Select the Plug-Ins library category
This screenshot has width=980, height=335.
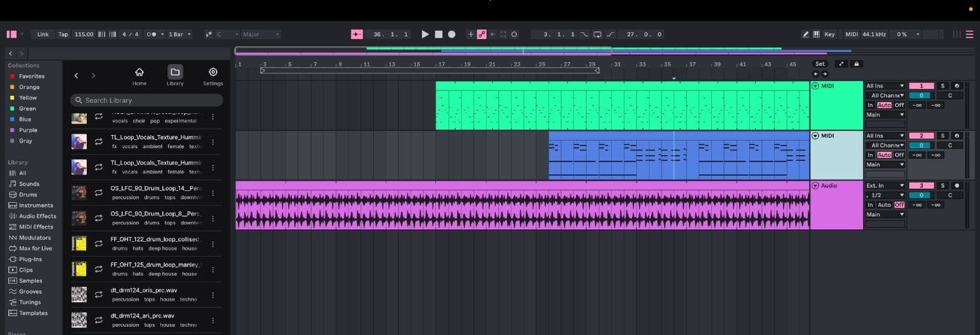[30, 259]
